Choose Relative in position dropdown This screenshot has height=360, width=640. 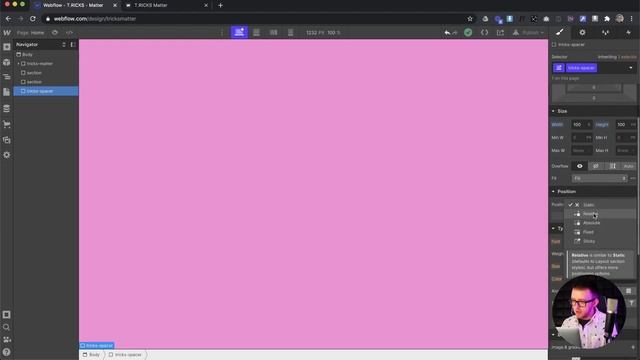pyautogui.click(x=601, y=214)
